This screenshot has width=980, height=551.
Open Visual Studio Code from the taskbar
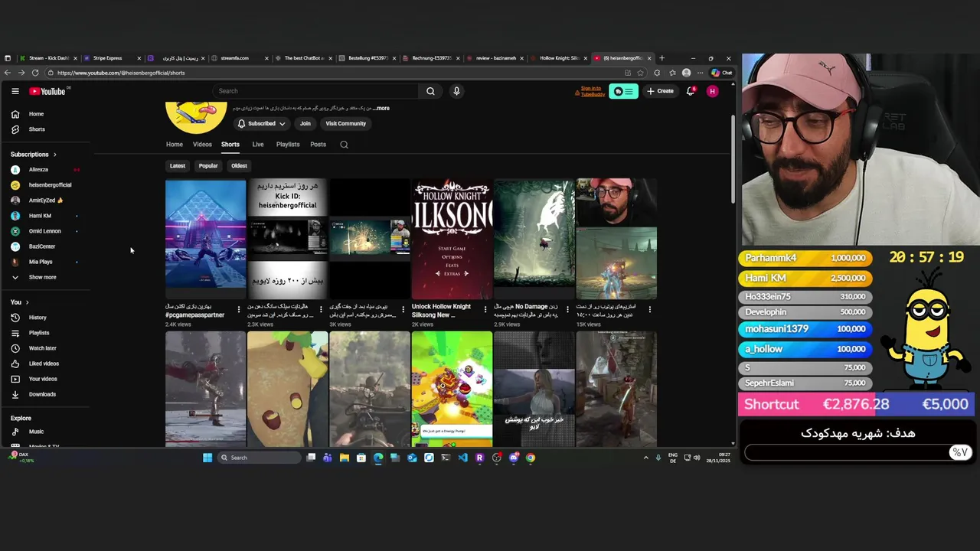[462, 458]
